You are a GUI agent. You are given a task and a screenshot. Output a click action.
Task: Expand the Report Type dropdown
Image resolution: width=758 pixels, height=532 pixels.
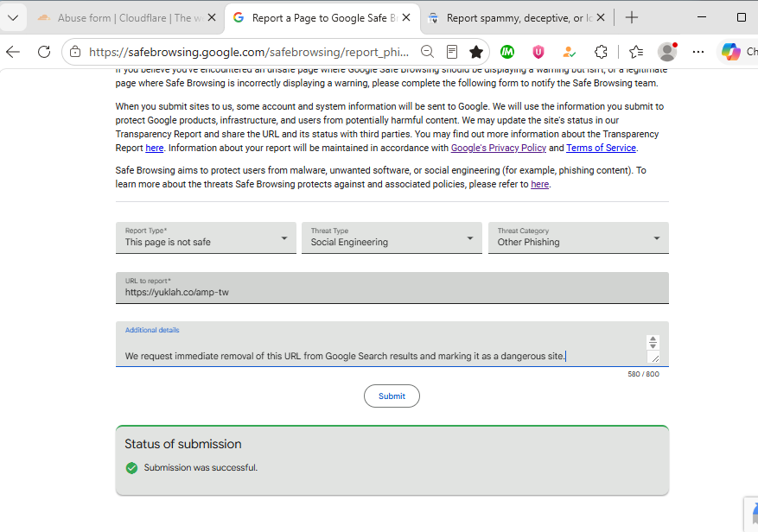click(x=206, y=237)
